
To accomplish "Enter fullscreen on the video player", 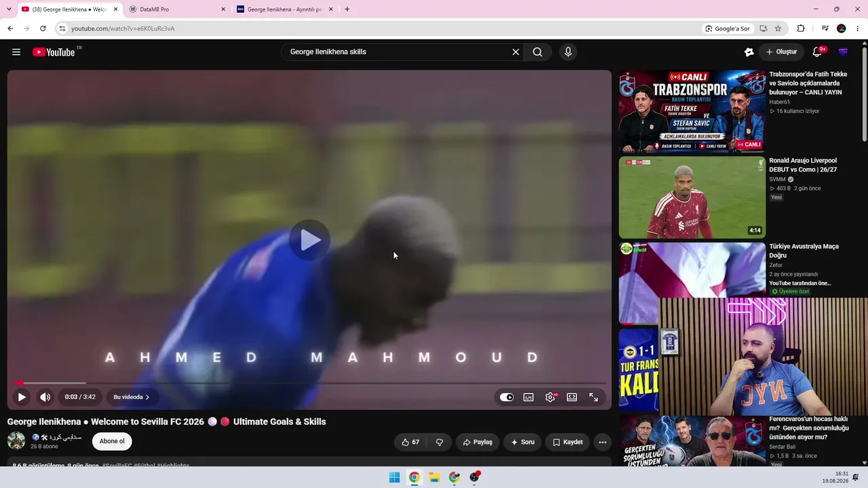I will [x=593, y=397].
